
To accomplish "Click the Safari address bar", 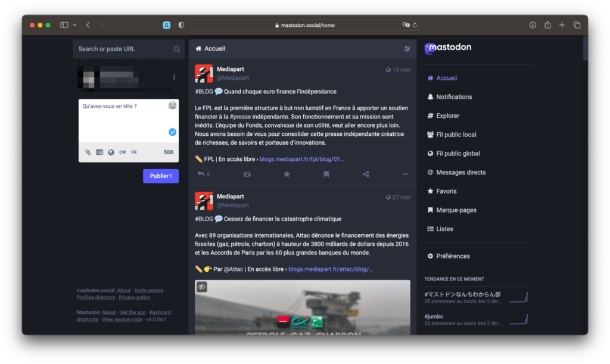I will [305, 25].
